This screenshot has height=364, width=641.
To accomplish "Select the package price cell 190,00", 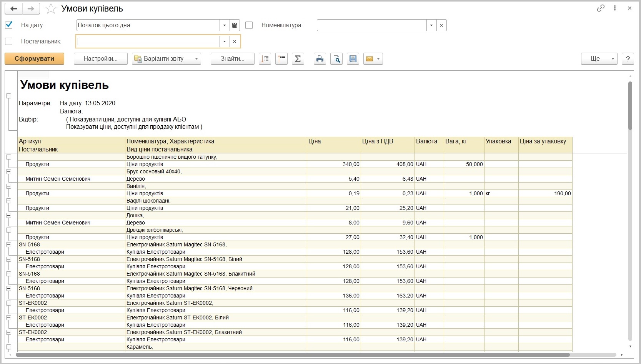I will 545,193.
